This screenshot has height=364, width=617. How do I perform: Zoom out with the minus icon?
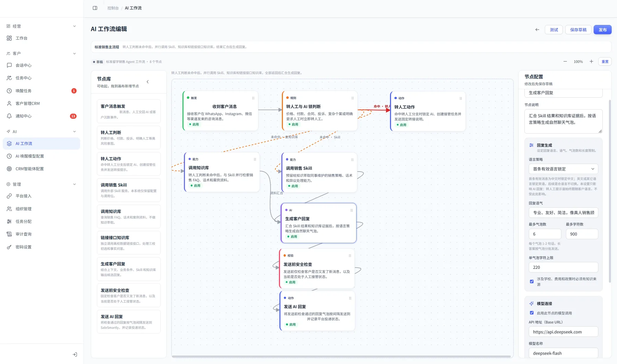565,62
